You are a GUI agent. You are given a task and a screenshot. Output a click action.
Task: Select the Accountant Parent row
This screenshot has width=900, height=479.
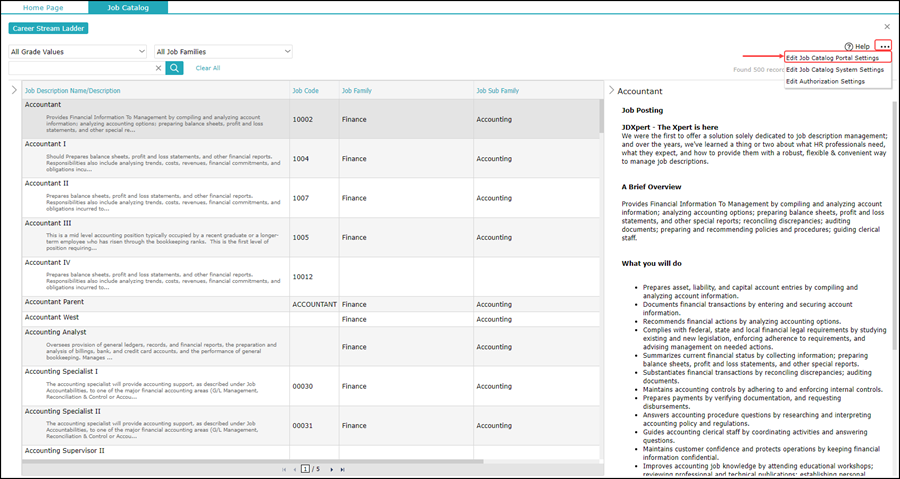tap(310, 304)
